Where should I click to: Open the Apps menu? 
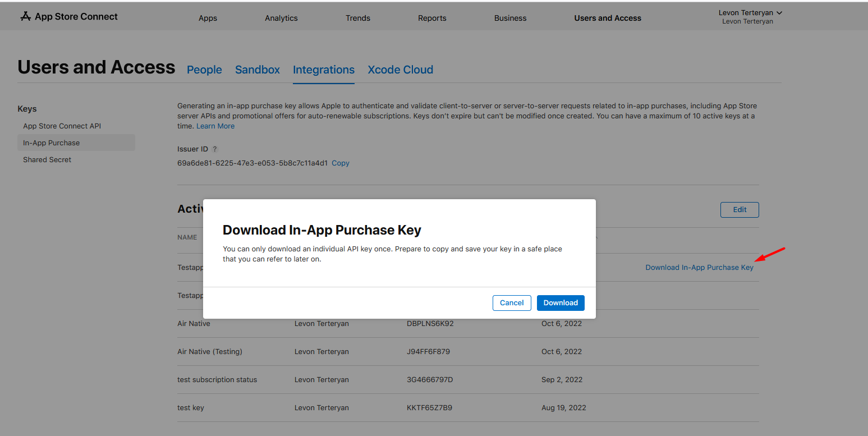click(x=208, y=18)
